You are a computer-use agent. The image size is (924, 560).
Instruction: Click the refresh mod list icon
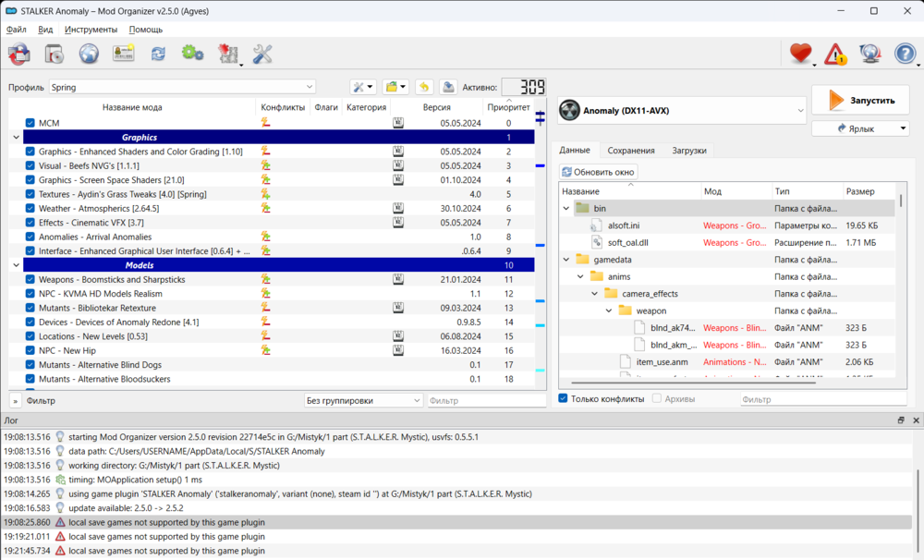click(x=157, y=53)
